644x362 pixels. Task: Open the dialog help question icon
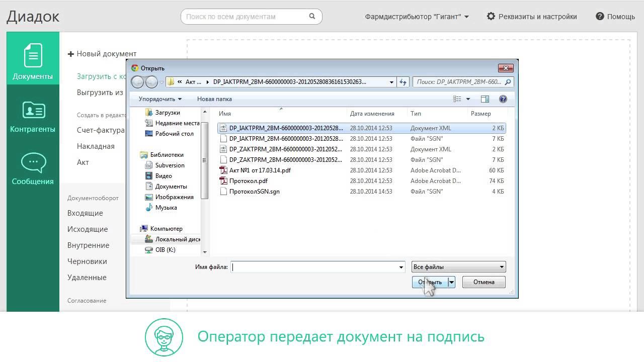503,99
